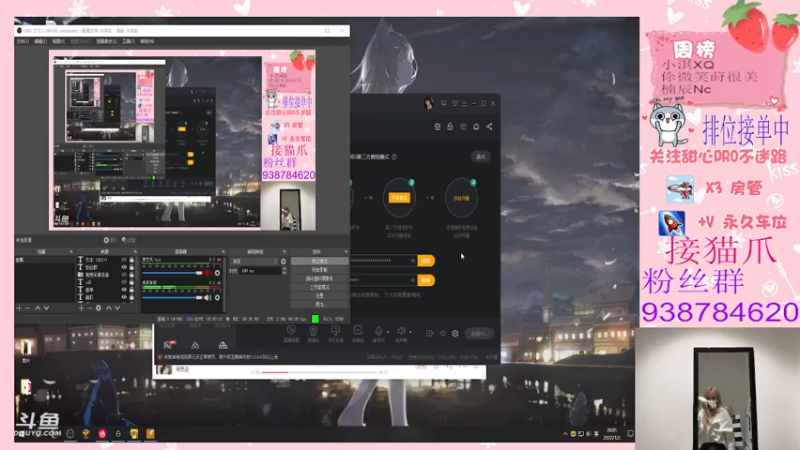Open 转场特效 dock header popout icon
Viewport: 800px width, 450px height.
pos(284,252)
